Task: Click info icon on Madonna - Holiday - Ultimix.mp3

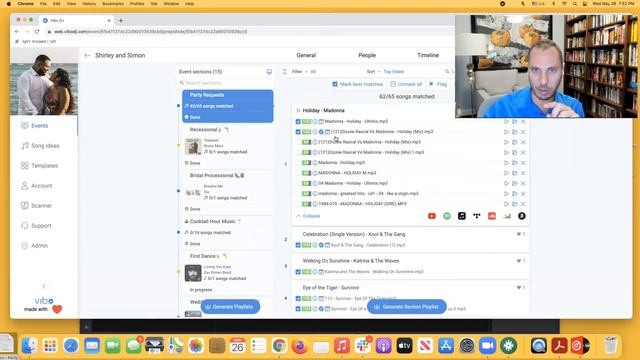Action: pyautogui.click(x=315, y=122)
